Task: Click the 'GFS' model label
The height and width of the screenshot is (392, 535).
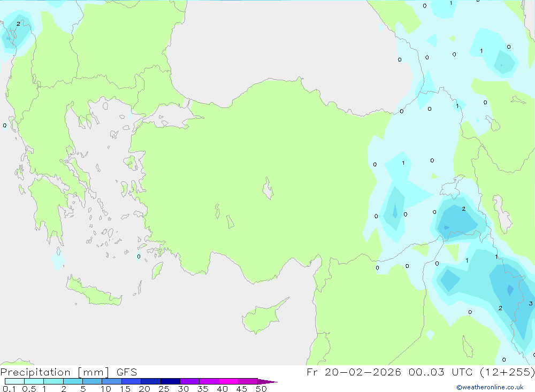Action: [x=127, y=372]
